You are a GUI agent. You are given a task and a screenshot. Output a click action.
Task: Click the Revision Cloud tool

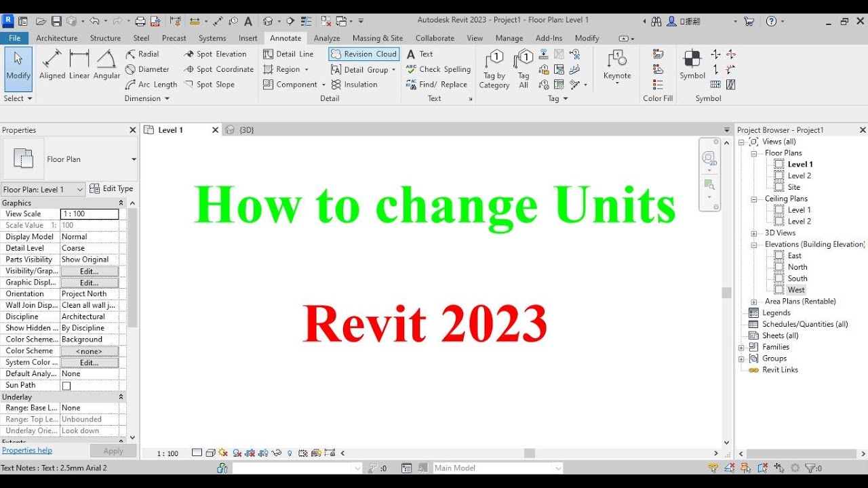click(x=363, y=54)
